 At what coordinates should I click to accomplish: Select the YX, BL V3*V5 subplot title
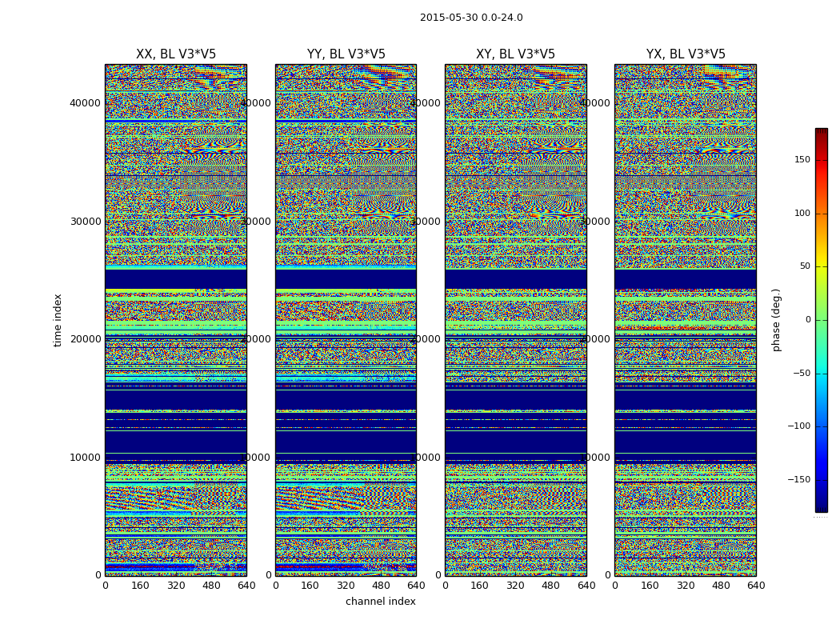point(686,54)
